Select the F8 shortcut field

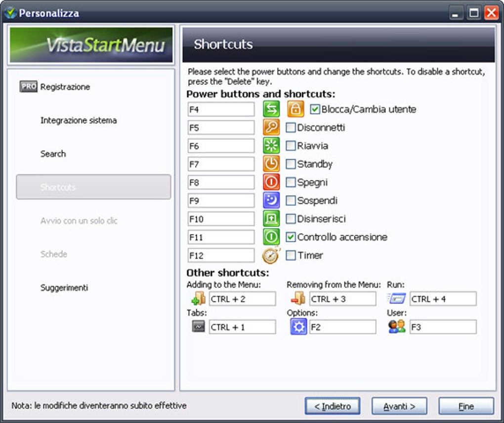click(x=221, y=182)
